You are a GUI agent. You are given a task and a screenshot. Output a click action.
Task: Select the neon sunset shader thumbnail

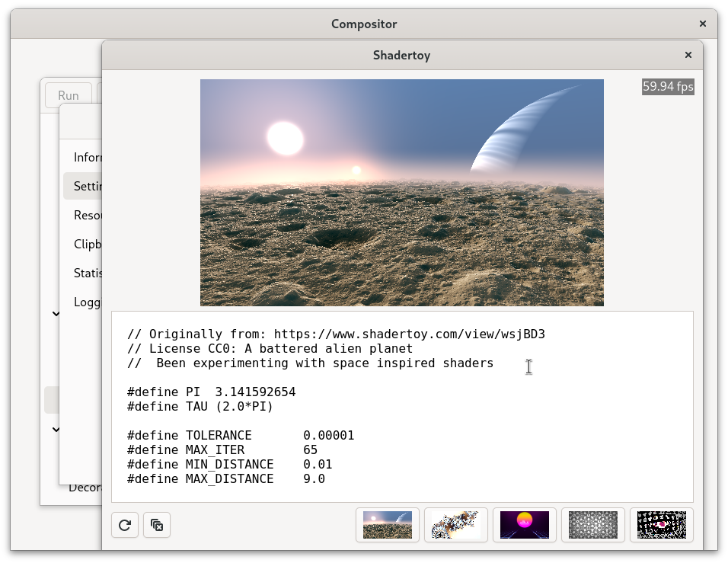click(524, 525)
